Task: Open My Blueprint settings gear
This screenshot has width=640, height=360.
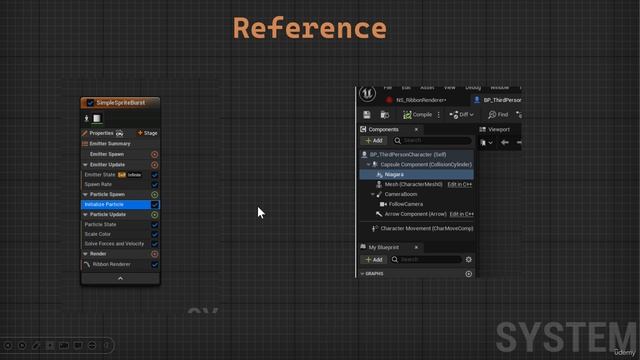Action: pyautogui.click(x=469, y=260)
